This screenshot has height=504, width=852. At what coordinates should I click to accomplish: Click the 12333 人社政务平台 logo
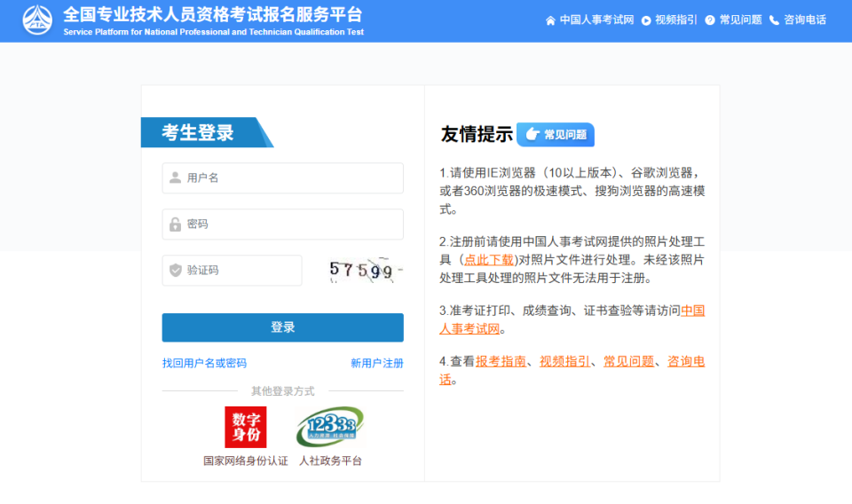pos(330,427)
